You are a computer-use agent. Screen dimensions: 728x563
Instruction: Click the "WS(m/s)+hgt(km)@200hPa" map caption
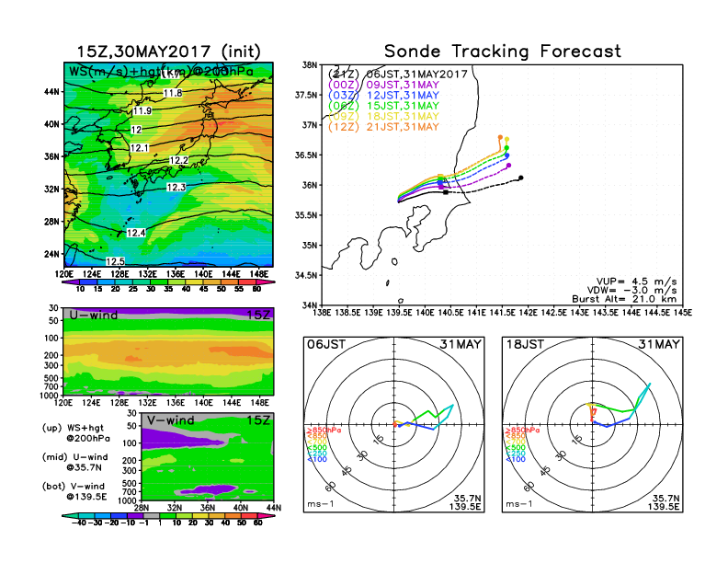(x=161, y=72)
